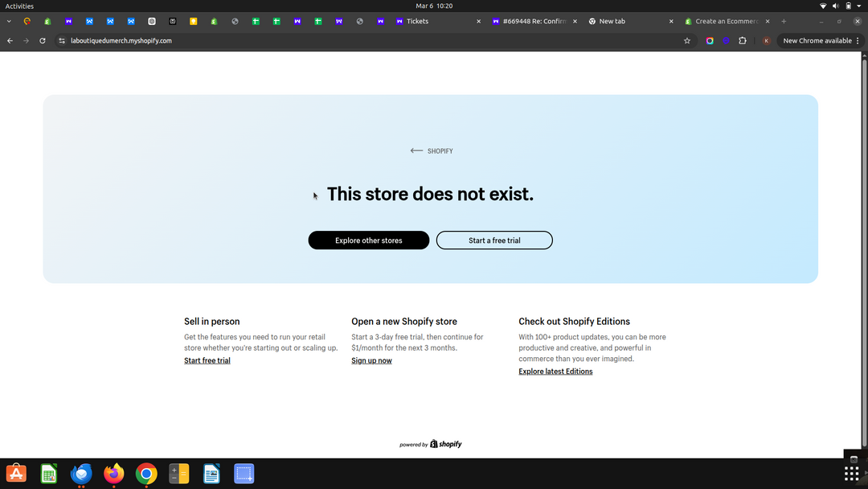Open the blue circular extension icon
The height and width of the screenshot is (489, 868).
click(x=726, y=40)
